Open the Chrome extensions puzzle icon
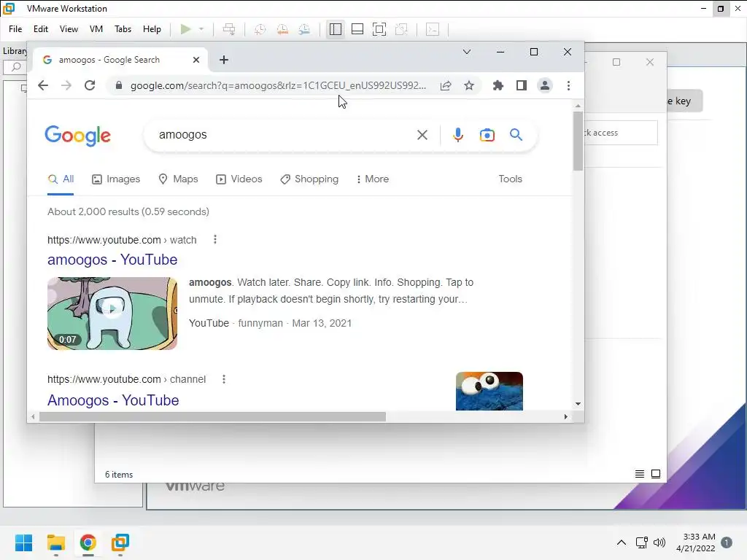 (x=498, y=86)
